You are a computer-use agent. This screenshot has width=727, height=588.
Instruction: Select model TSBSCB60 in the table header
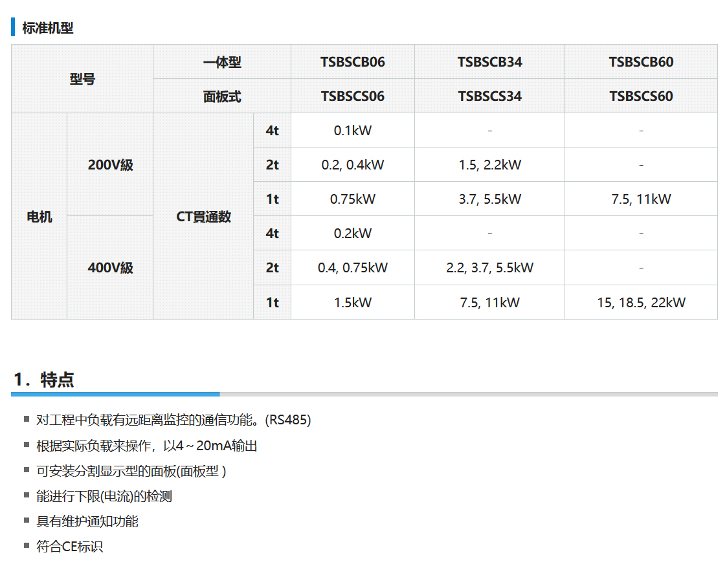pos(642,61)
